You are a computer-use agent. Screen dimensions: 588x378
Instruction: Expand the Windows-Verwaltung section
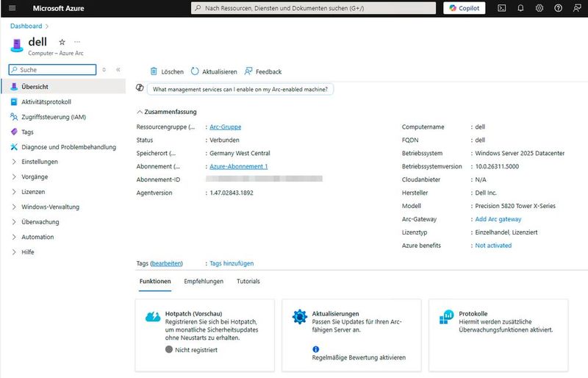pos(14,207)
